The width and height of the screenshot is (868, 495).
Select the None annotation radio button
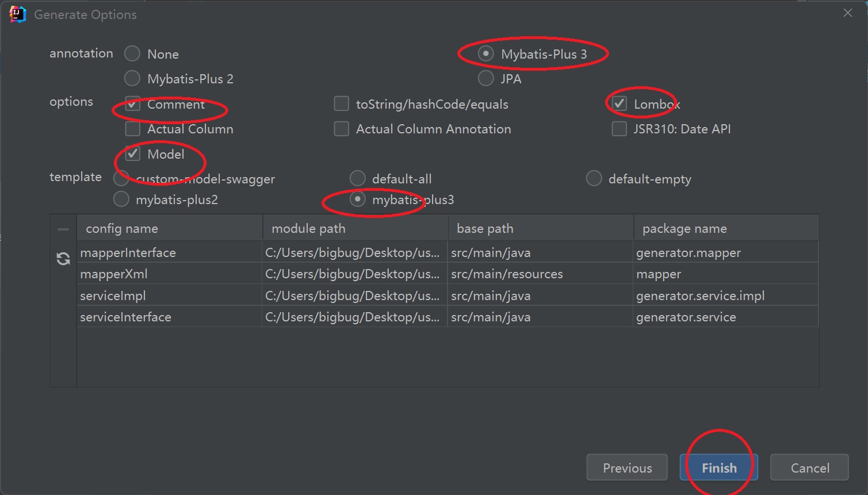point(132,53)
